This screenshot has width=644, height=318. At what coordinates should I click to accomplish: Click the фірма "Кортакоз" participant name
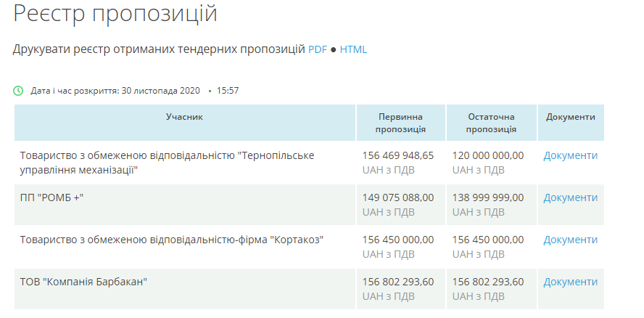(171, 240)
